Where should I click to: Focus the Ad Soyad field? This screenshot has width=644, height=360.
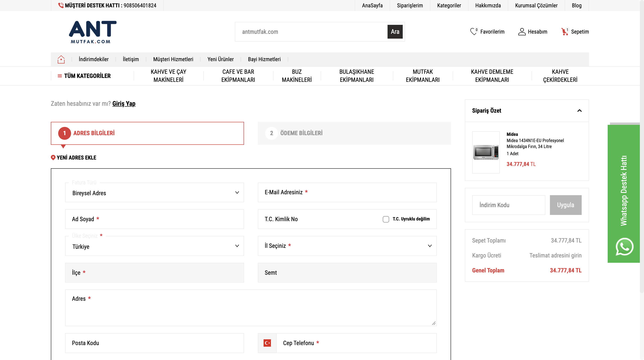point(155,219)
